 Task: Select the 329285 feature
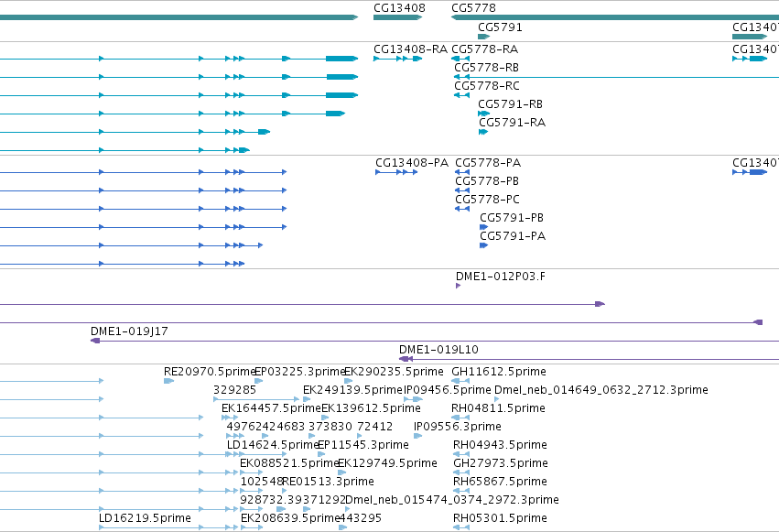click(x=256, y=399)
